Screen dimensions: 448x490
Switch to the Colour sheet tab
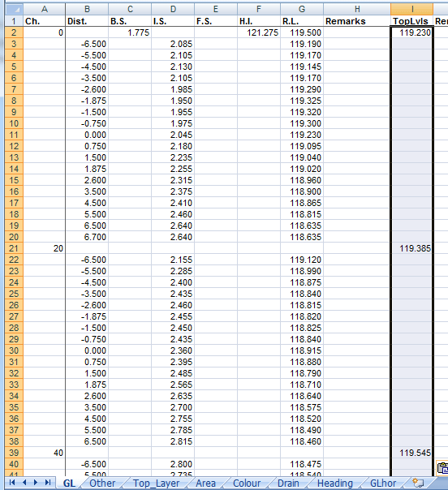pos(247,484)
